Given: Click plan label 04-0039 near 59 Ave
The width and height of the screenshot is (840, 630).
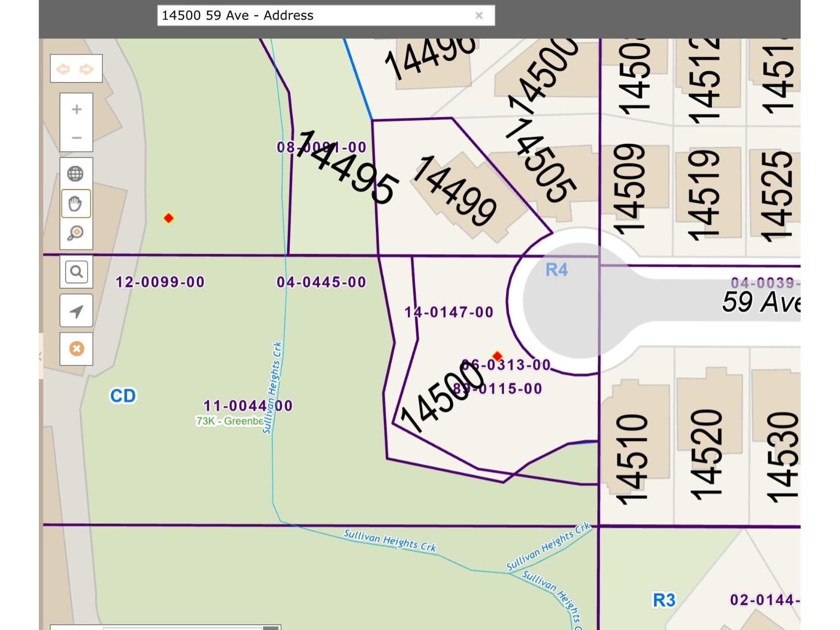Looking at the screenshot, I should pos(765,282).
